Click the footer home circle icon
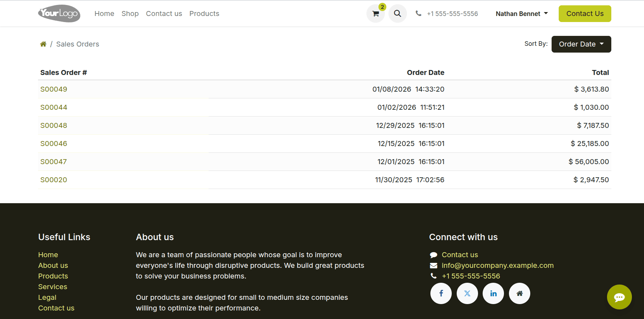This screenshot has width=644, height=319. (x=519, y=293)
